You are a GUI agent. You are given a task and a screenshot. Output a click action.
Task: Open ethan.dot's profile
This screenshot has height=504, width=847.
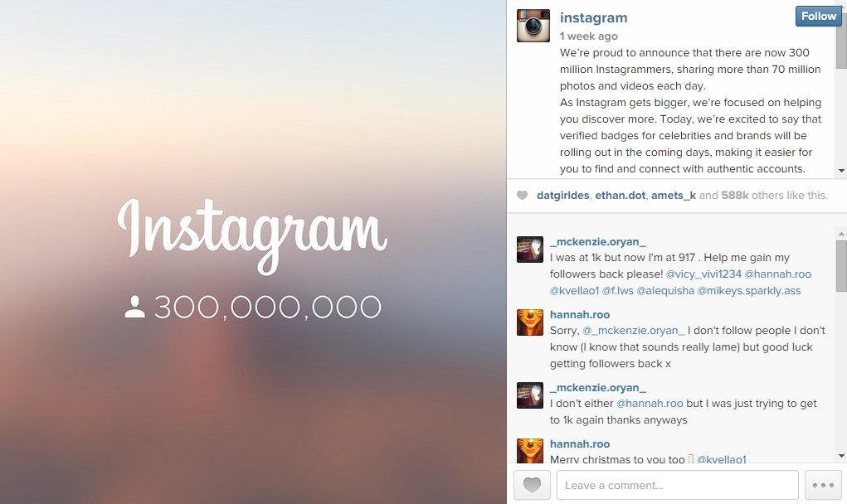pos(620,195)
